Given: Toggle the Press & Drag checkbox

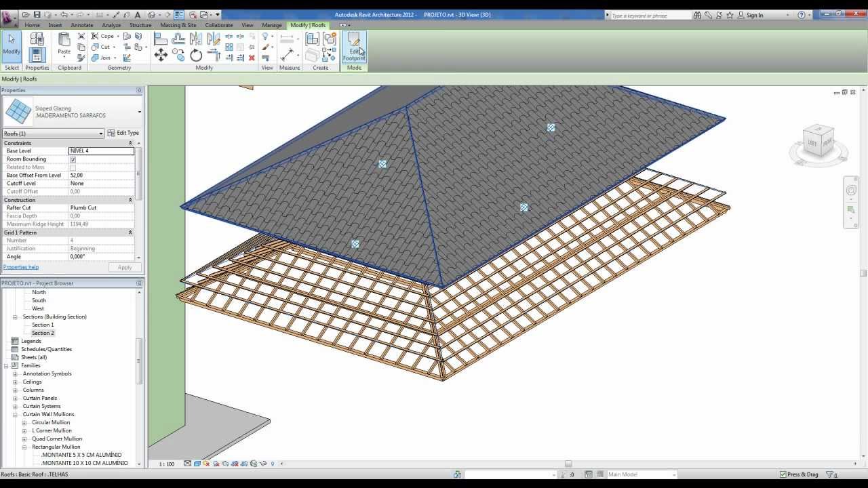Looking at the screenshot, I should click(783, 474).
